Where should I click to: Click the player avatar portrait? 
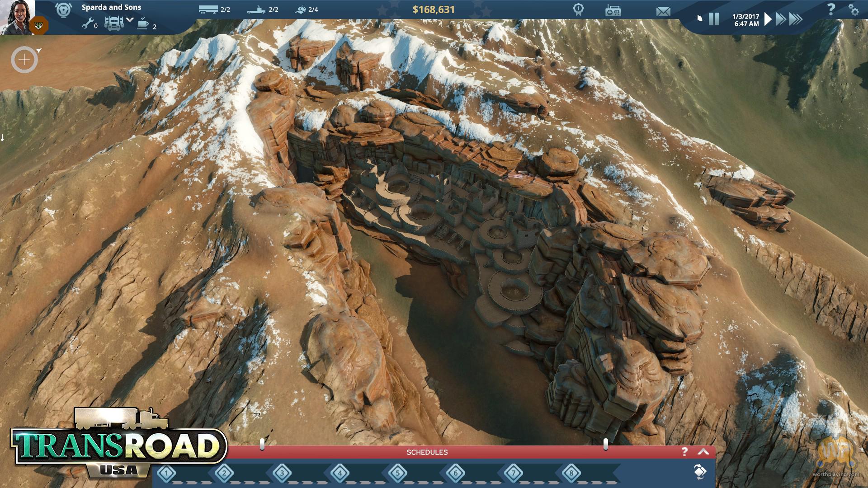pos(17,17)
